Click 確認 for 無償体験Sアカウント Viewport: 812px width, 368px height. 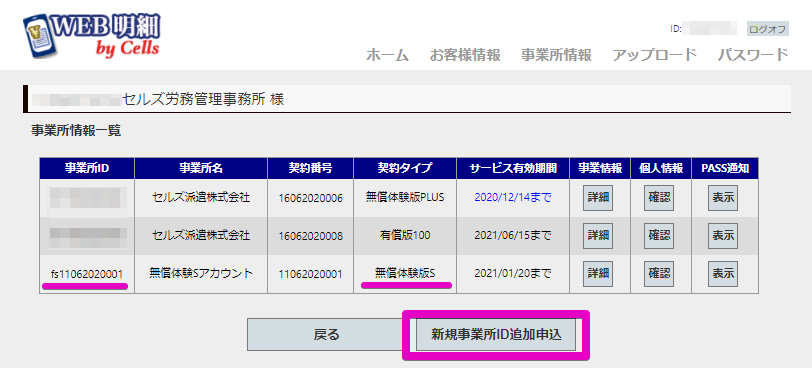(659, 274)
